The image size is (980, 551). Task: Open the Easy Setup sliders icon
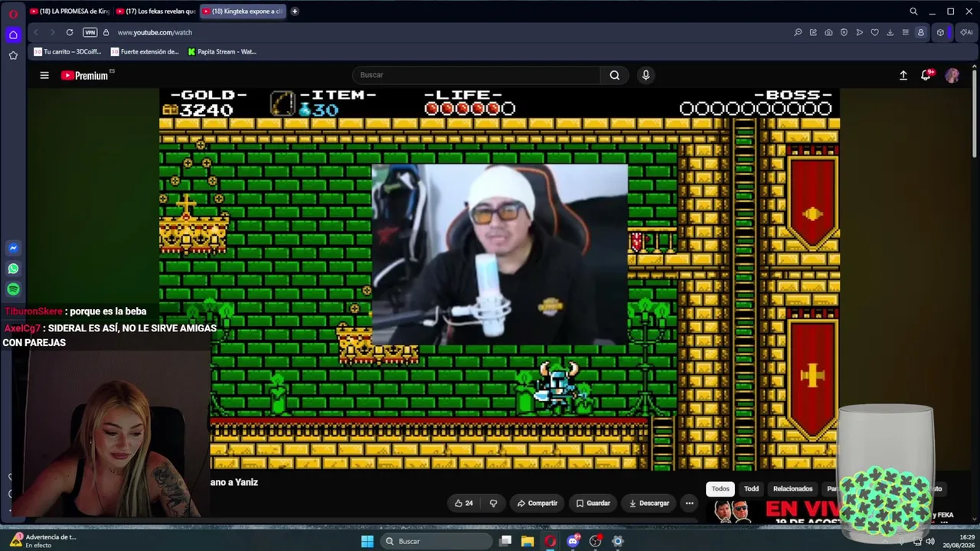coord(905,32)
